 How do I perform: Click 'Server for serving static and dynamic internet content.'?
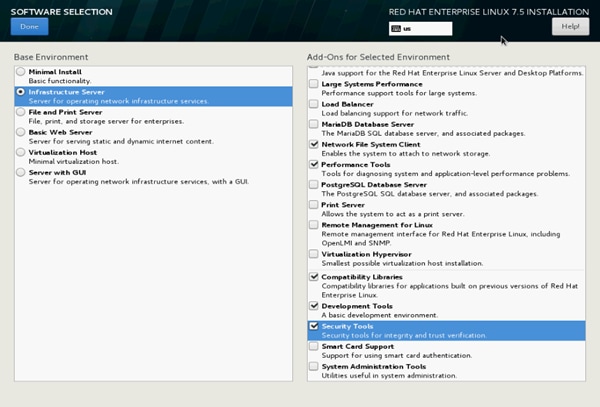(x=121, y=142)
